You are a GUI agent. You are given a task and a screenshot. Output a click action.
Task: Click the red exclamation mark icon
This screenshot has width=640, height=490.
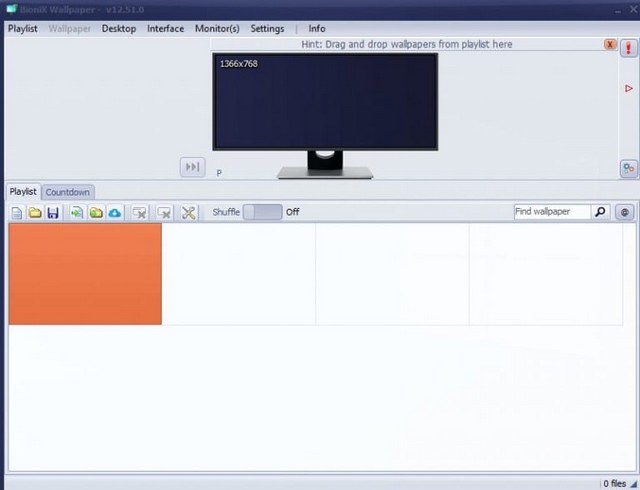pos(628,48)
